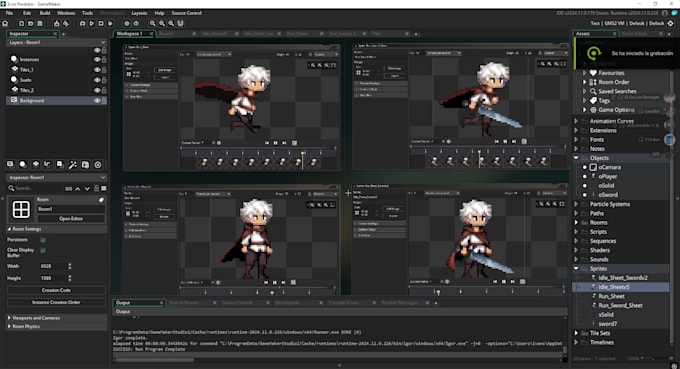The width and height of the screenshot is (680, 369).
Task: Go to next search result arrow
Action: 87,189
